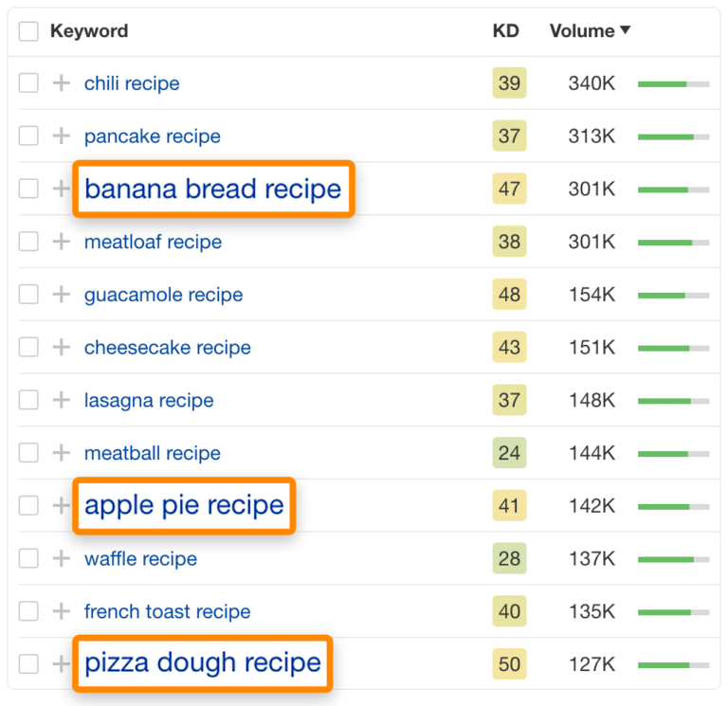
Task: Click the plus icon beside chili recipe
Action: 61,83
